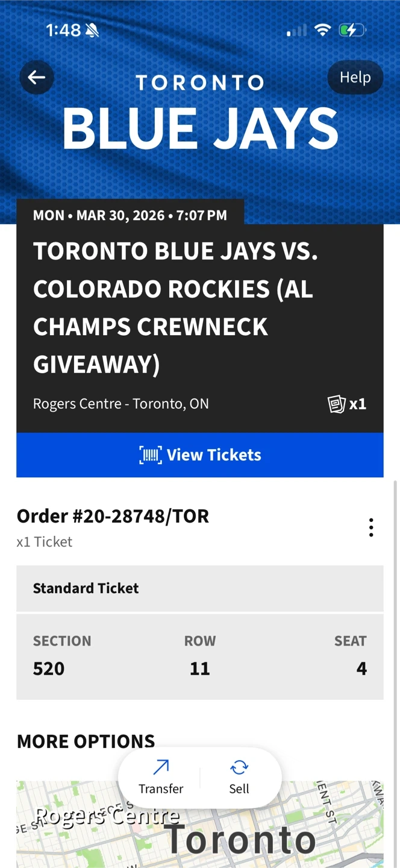Tap the barcode icon on View Tickets
The width and height of the screenshot is (400, 868).
151,455
